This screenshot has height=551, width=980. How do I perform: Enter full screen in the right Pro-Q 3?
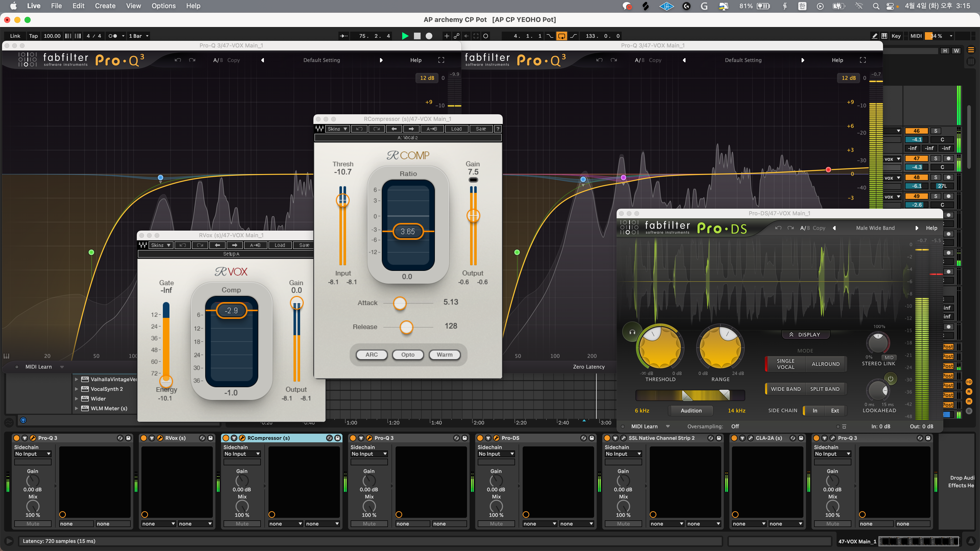[863, 60]
